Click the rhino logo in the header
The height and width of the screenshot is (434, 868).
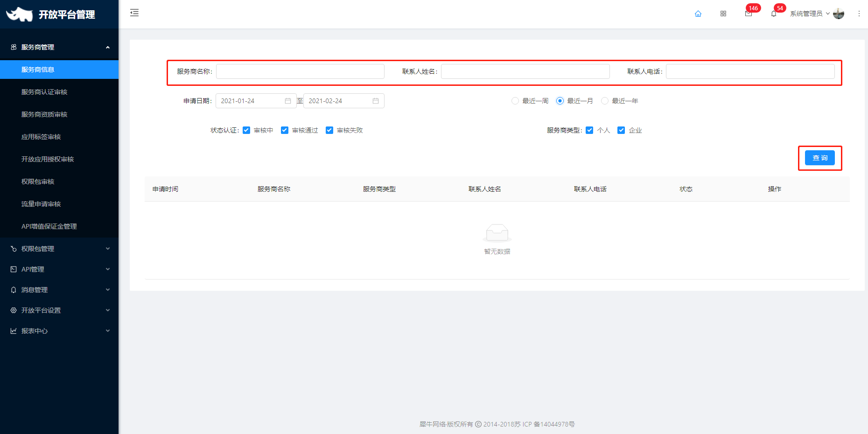[x=19, y=14]
